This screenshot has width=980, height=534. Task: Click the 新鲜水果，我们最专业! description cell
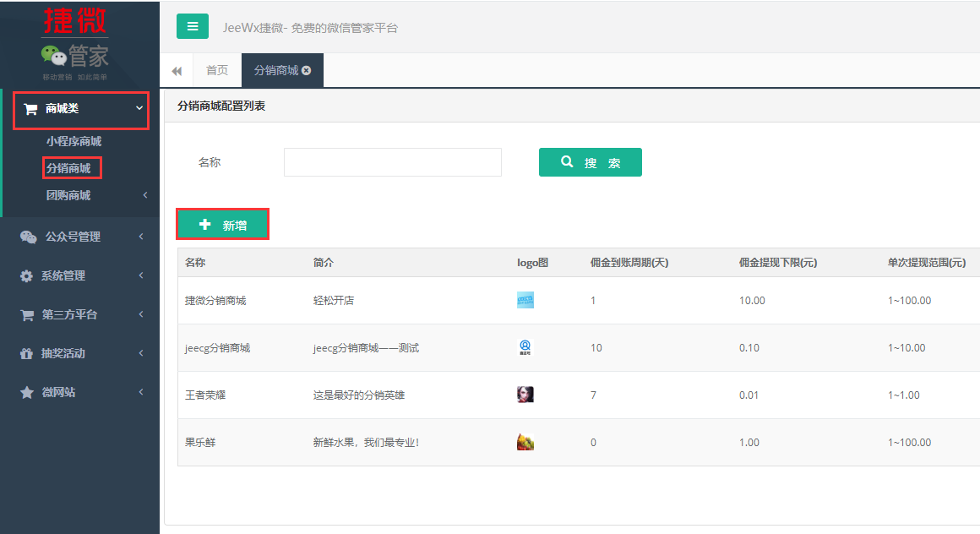pyautogui.click(x=367, y=443)
